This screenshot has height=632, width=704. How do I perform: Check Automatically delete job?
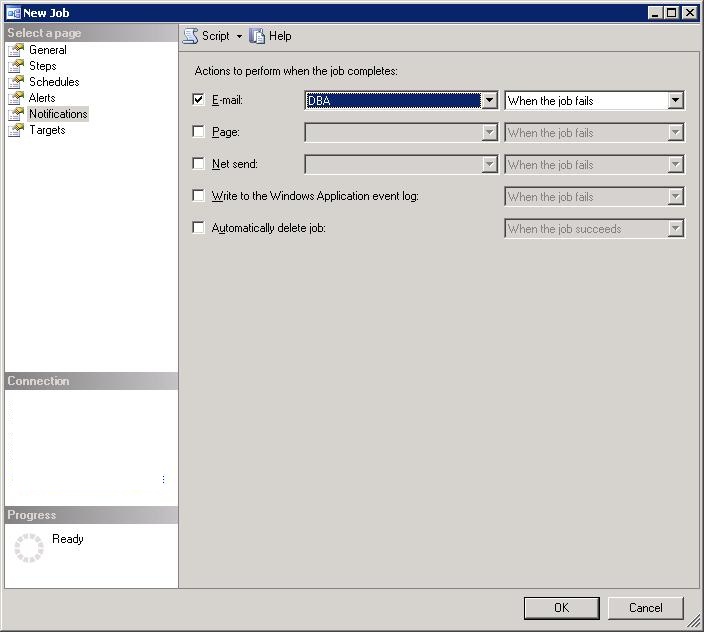[x=198, y=228]
